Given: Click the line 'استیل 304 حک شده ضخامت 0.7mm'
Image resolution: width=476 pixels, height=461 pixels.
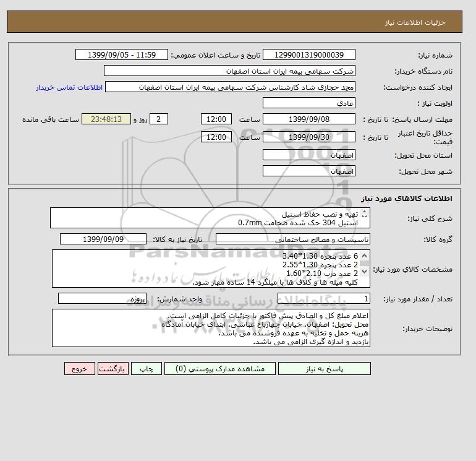Looking at the screenshot, I should coord(298,223).
